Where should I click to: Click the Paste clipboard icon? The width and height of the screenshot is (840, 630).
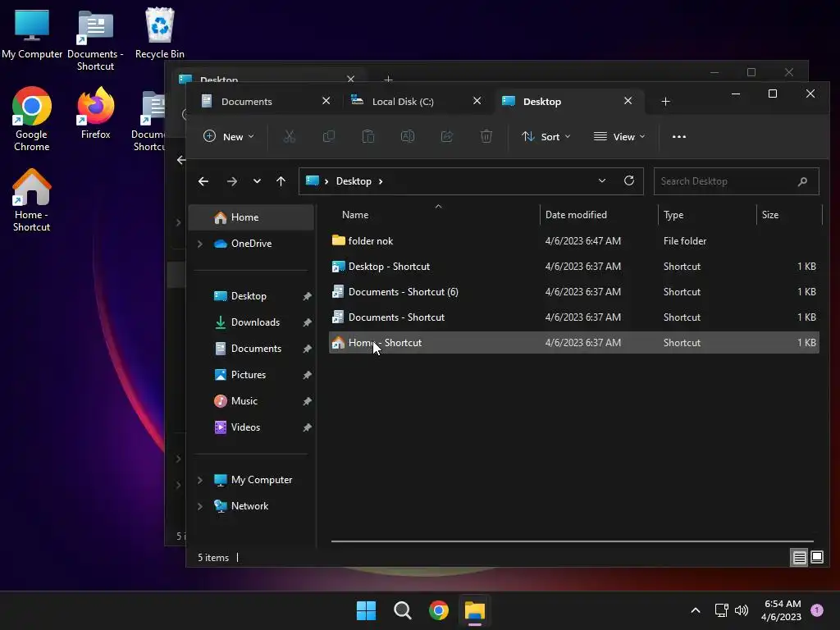pos(368,137)
